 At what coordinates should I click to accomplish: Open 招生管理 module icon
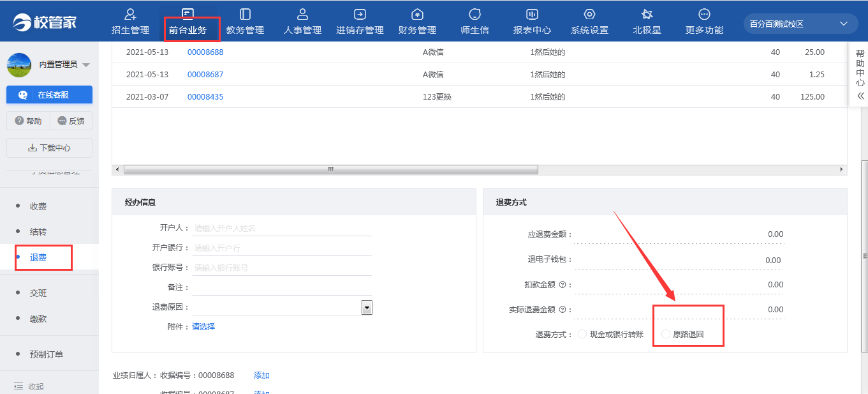click(x=130, y=14)
